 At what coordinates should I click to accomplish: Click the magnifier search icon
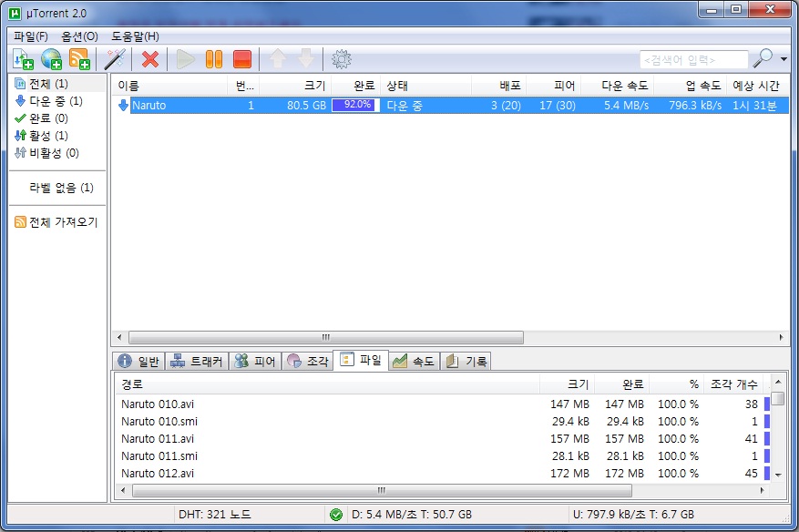point(763,58)
